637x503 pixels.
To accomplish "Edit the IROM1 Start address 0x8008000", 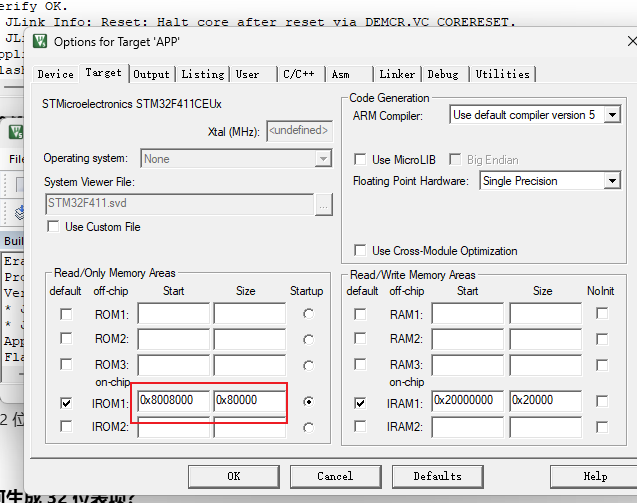I will pyautogui.click(x=173, y=401).
